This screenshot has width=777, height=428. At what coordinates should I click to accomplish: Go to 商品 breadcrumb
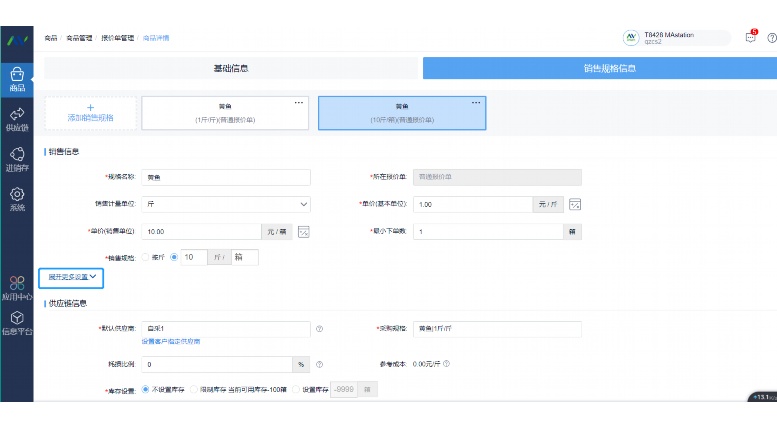51,38
